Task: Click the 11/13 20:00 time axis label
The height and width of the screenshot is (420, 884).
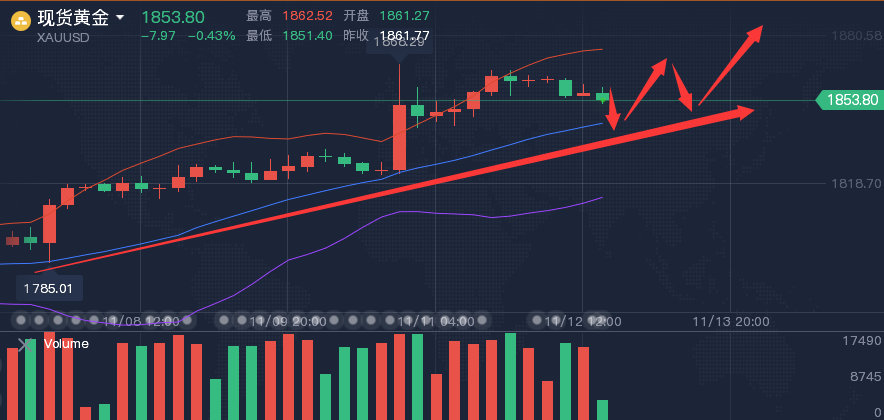Action: click(x=731, y=322)
